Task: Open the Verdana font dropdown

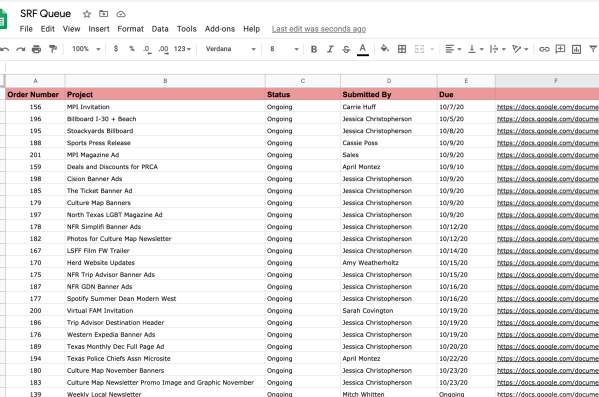Action: (x=230, y=49)
